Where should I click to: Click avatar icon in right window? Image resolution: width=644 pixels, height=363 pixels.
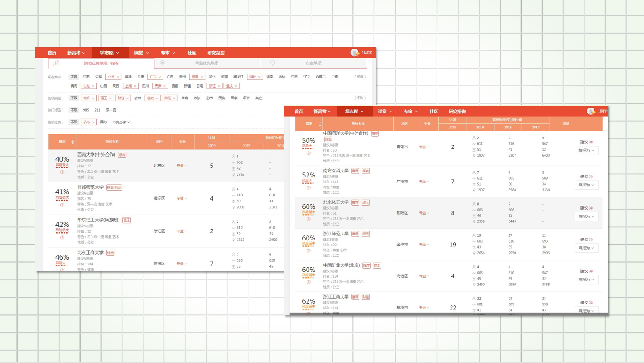tap(591, 111)
